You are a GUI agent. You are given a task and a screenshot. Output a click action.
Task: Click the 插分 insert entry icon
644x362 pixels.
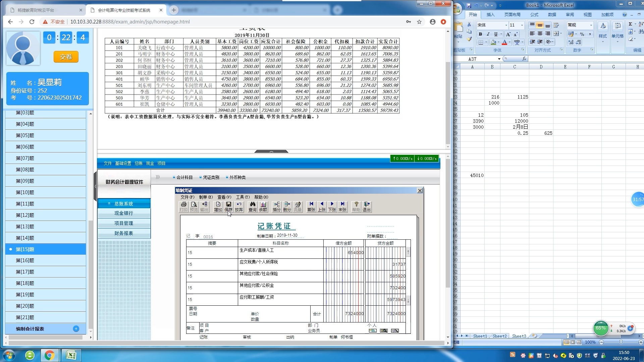point(277,206)
